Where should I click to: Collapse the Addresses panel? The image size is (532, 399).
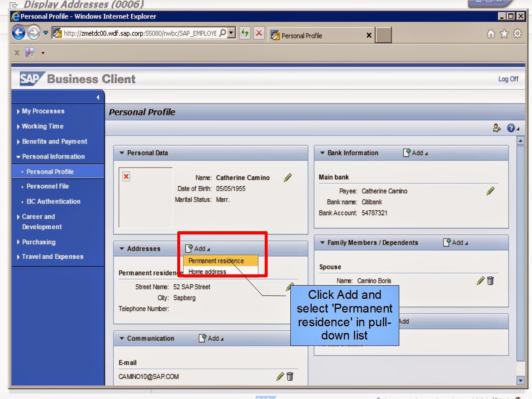122,249
